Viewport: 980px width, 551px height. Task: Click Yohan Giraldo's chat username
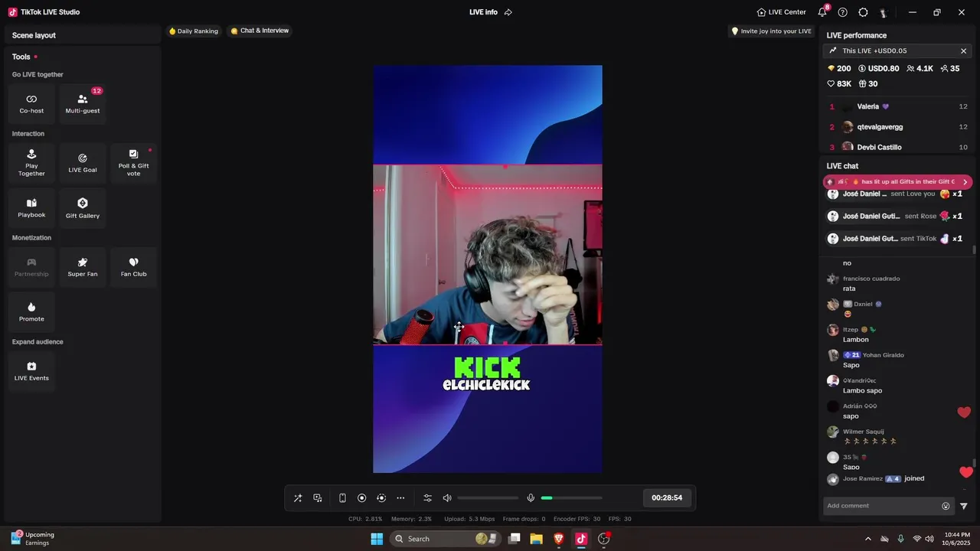pyautogui.click(x=884, y=355)
